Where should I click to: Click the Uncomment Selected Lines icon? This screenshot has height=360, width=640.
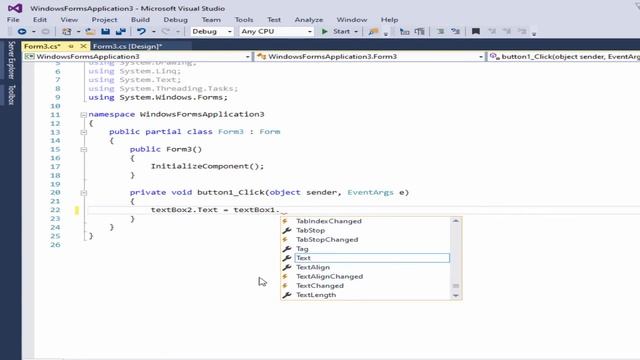[x=420, y=31]
